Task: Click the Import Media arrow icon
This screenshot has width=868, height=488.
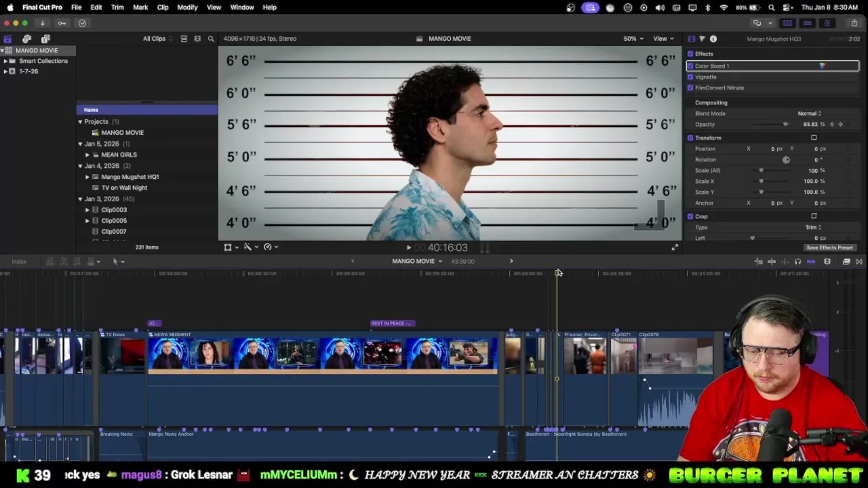Action: point(42,23)
